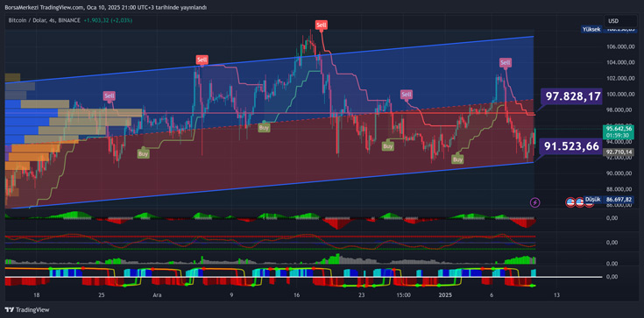This screenshot has width=644, height=318.
Task: Click the purple lightning bolt icon
Action: click(535, 202)
